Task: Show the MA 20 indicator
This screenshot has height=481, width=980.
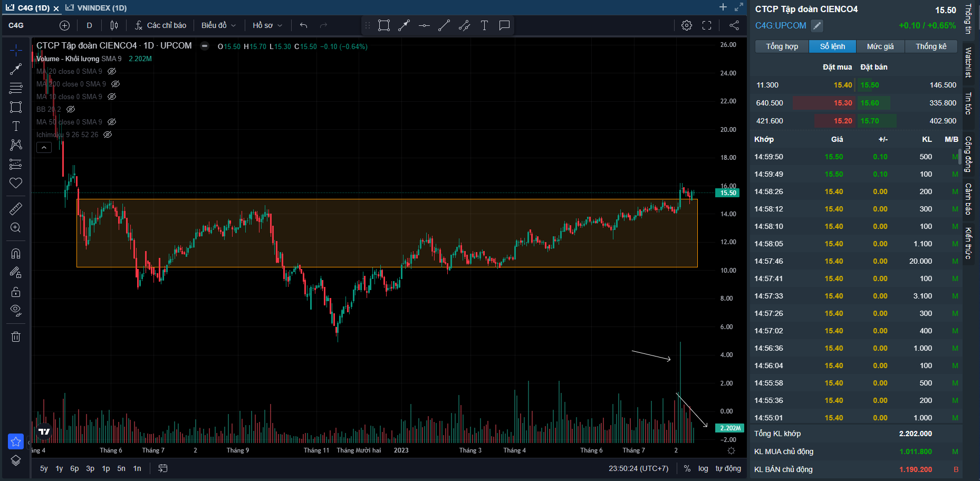Action: [x=112, y=71]
